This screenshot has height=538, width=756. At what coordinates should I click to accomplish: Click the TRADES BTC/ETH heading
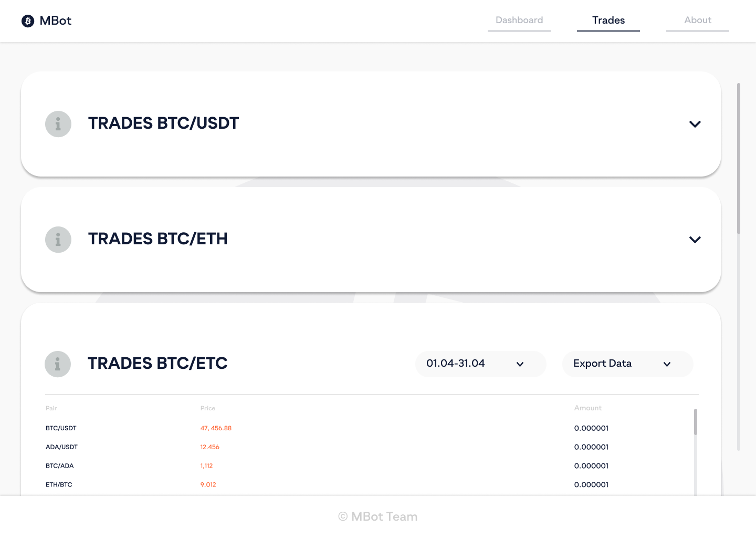(x=157, y=239)
